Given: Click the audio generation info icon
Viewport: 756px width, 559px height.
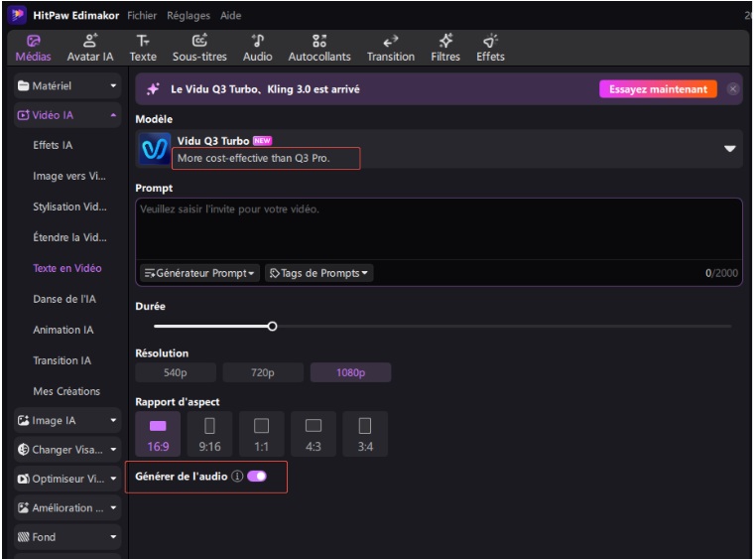Looking at the screenshot, I should coord(237,477).
